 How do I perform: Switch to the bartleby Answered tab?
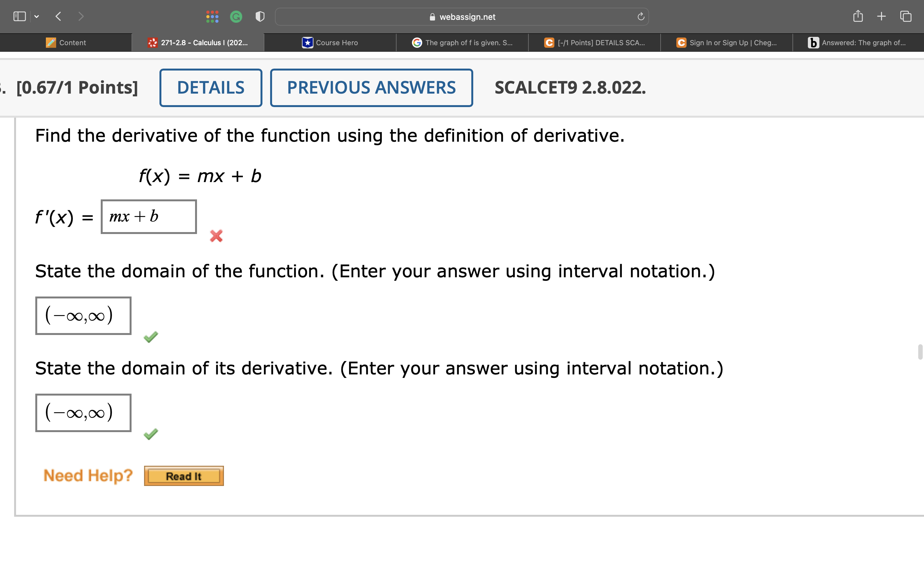(x=859, y=42)
